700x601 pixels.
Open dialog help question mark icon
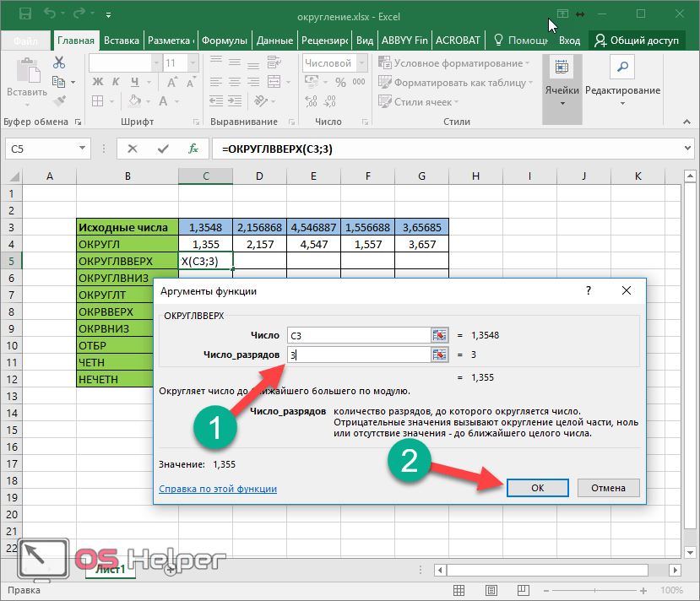(589, 291)
